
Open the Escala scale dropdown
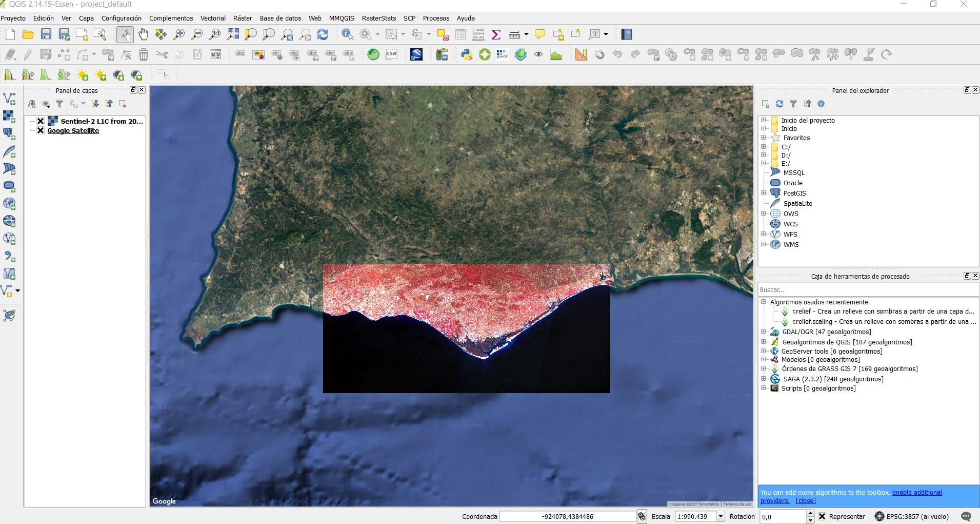click(x=721, y=516)
